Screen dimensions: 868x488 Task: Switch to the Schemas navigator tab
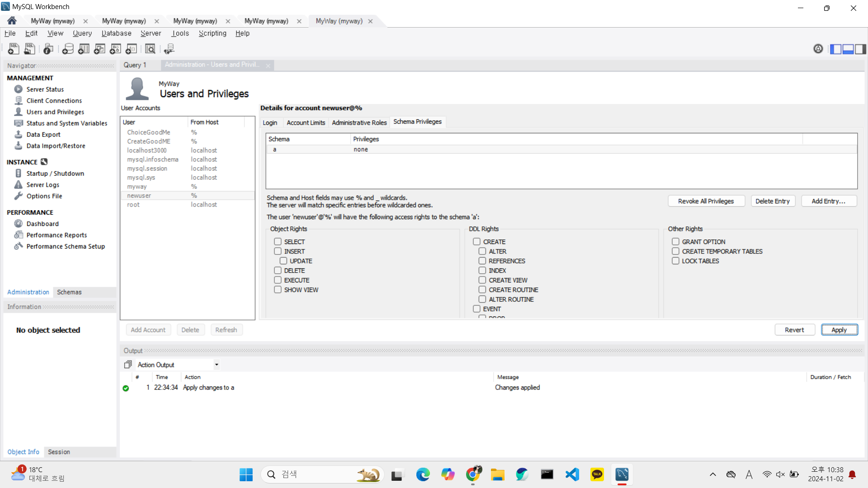pyautogui.click(x=69, y=292)
